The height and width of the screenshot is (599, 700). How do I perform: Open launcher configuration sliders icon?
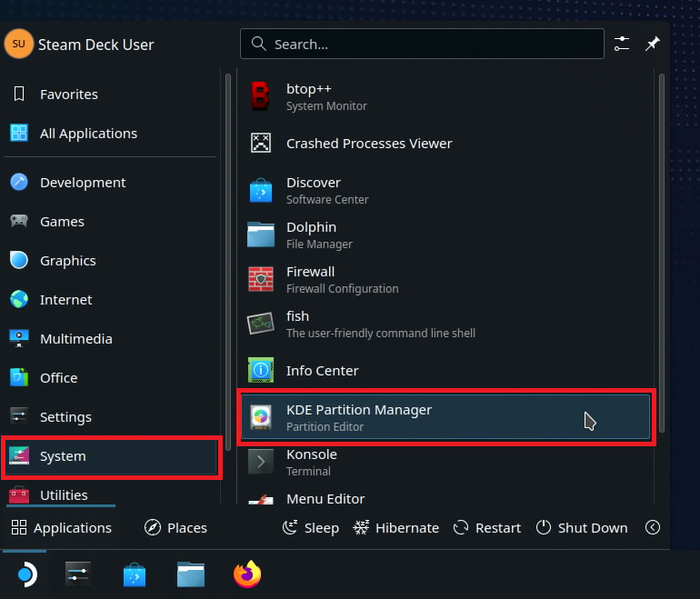pos(622,44)
